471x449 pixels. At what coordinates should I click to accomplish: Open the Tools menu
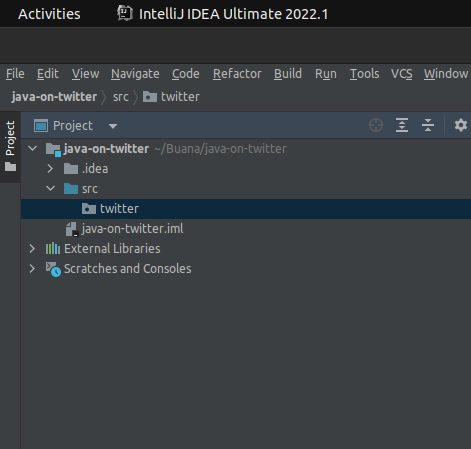365,74
